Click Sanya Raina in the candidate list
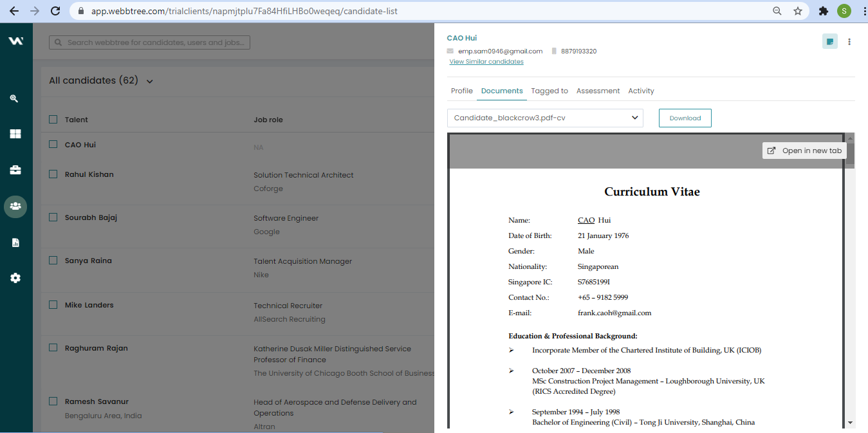 click(x=88, y=261)
